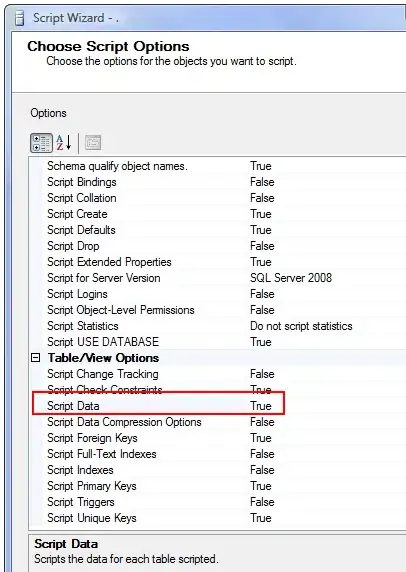Image resolution: width=406 pixels, height=572 pixels.
Task: Toggle Script Drop False value
Action: (262, 246)
